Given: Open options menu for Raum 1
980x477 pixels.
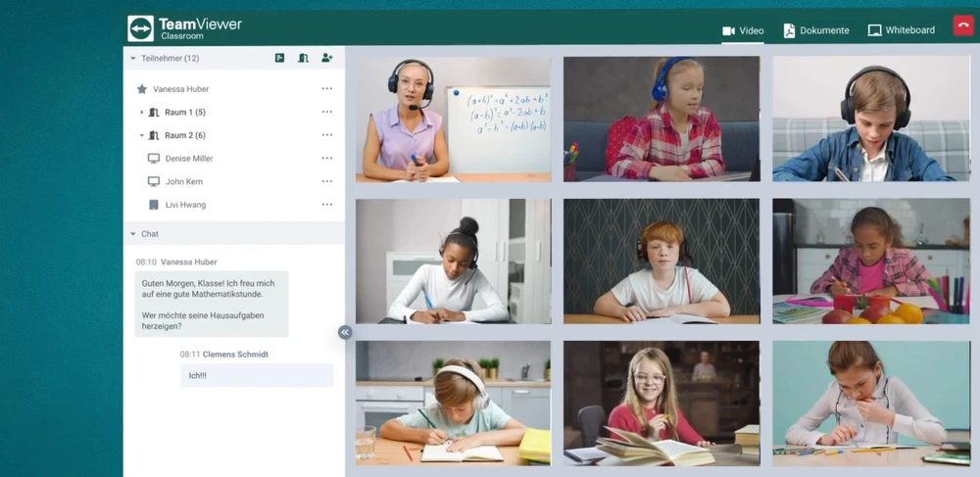Looking at the screenshot, I should click(327, 112).
